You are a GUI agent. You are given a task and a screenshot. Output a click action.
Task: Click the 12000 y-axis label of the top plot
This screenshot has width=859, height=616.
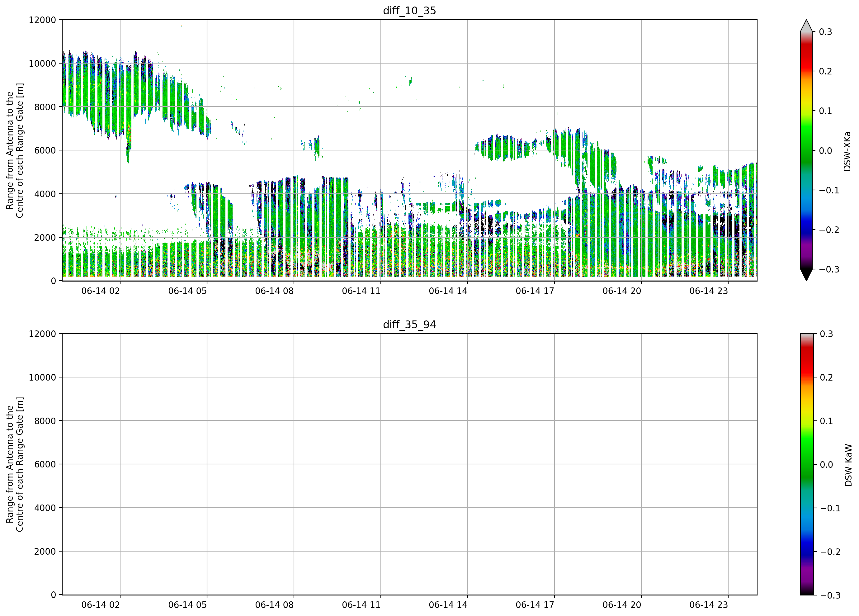coord(42,20)
